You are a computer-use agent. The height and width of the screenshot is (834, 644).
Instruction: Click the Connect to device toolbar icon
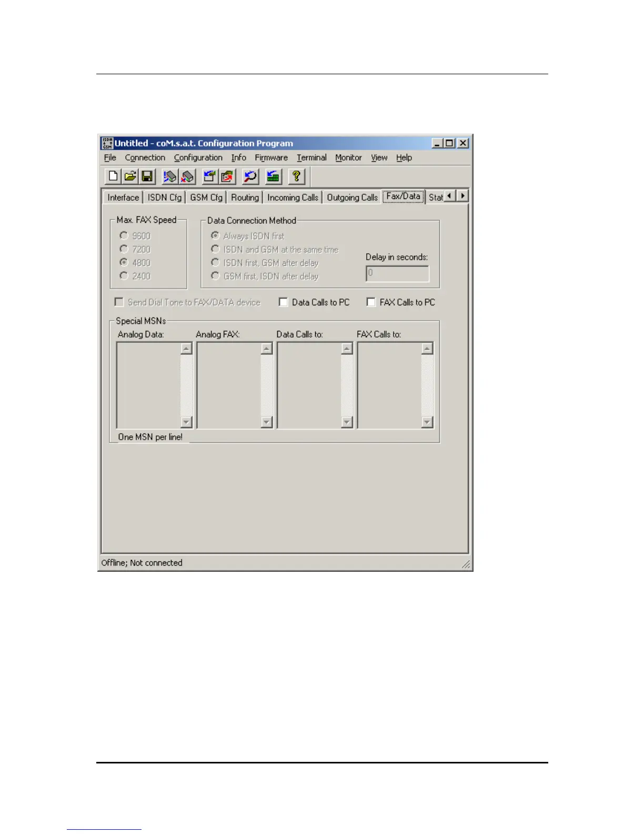pyautogui.click(x=169, y=176)
